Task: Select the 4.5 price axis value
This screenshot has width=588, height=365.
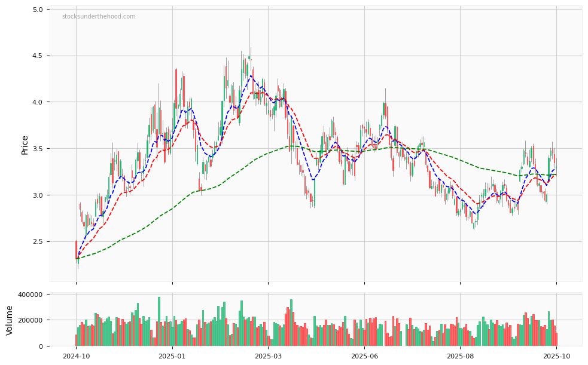Action: pyautogui.click(x=37, y=56)
